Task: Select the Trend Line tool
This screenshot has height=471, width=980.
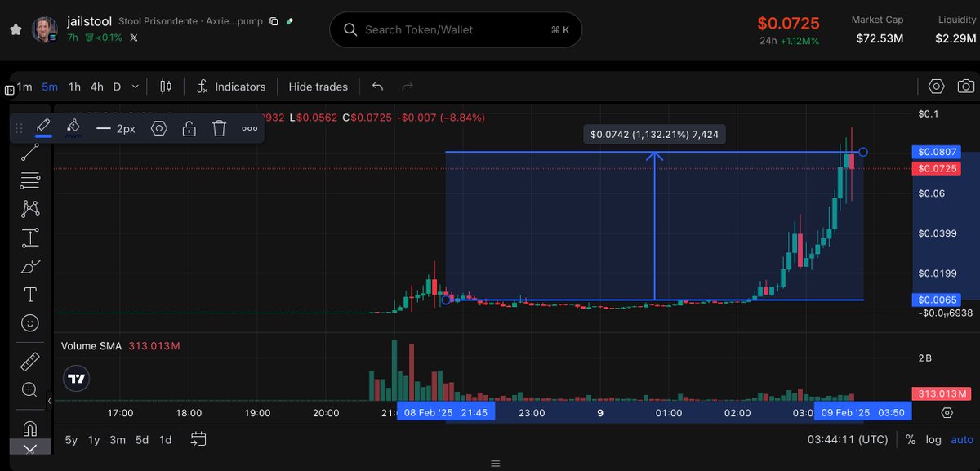Action: tap(30, 152)
